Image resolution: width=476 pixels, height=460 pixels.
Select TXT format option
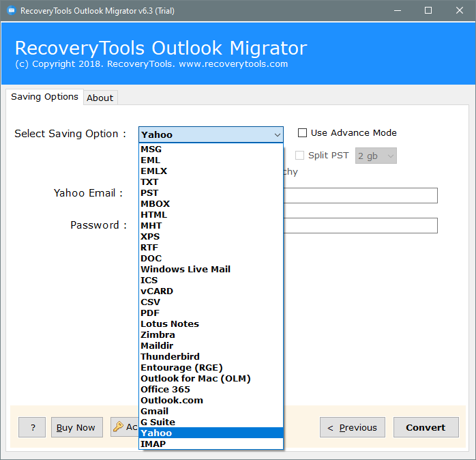pyautogui.click(x=211, y=182)
